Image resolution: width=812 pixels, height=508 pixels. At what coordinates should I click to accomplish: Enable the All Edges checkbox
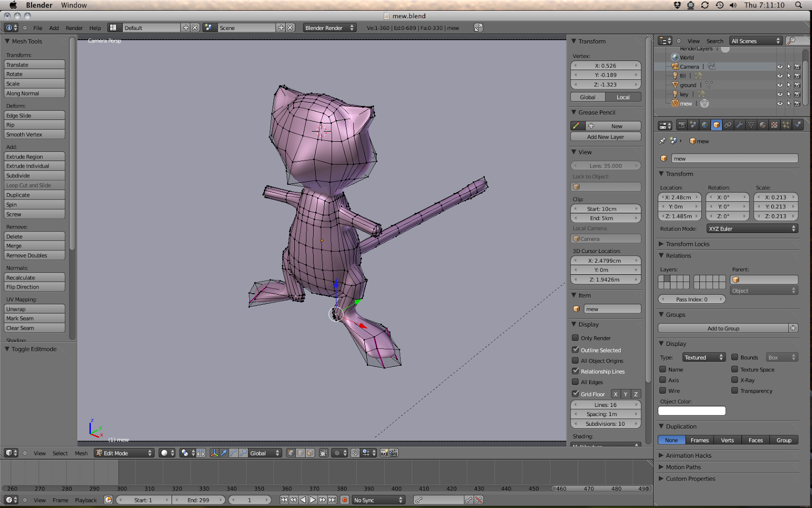tap(576, 382)
